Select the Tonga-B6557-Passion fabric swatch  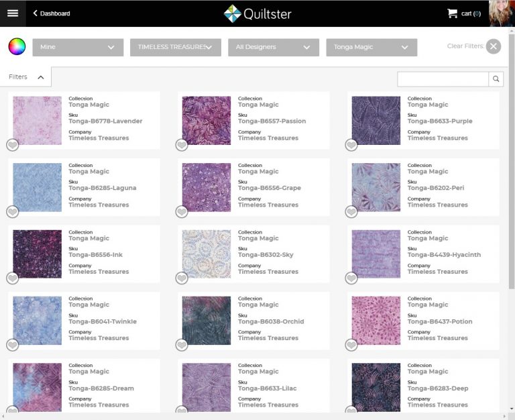(x=207, y=120)
